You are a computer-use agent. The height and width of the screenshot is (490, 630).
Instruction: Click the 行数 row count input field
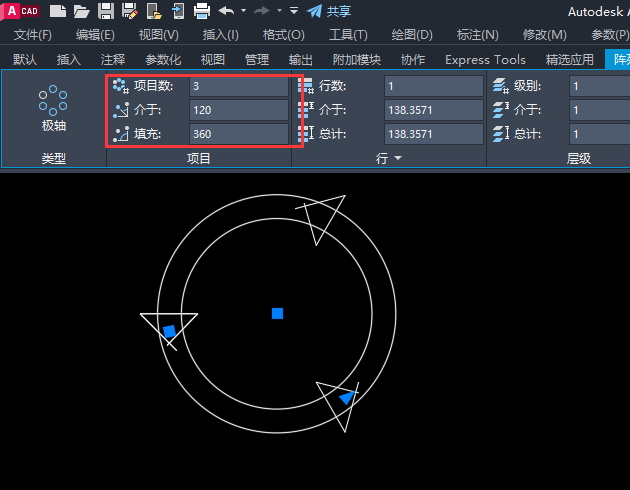coord(434,87)
